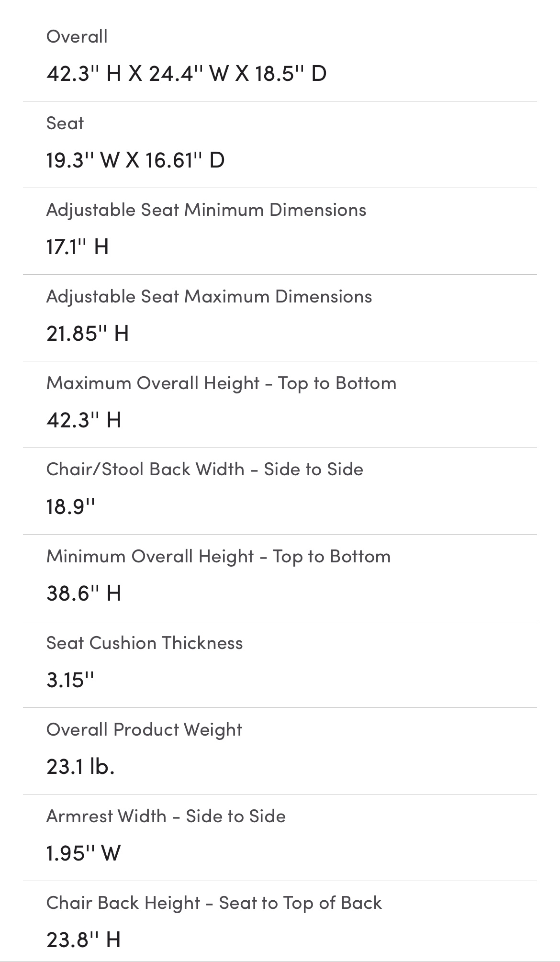Select the Maximum Overall Height label

(221, 383)
